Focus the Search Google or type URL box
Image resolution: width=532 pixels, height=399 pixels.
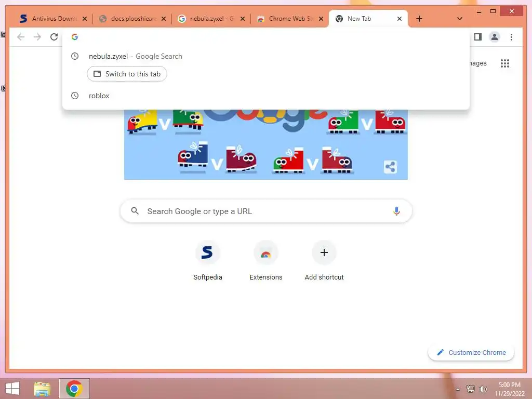[266, 211]
